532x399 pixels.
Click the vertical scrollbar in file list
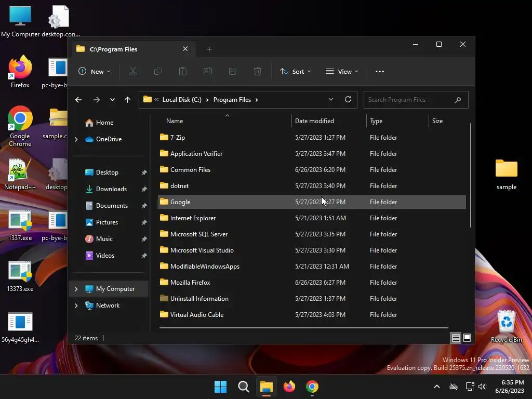pyautogui.click(x=471, y=176)
